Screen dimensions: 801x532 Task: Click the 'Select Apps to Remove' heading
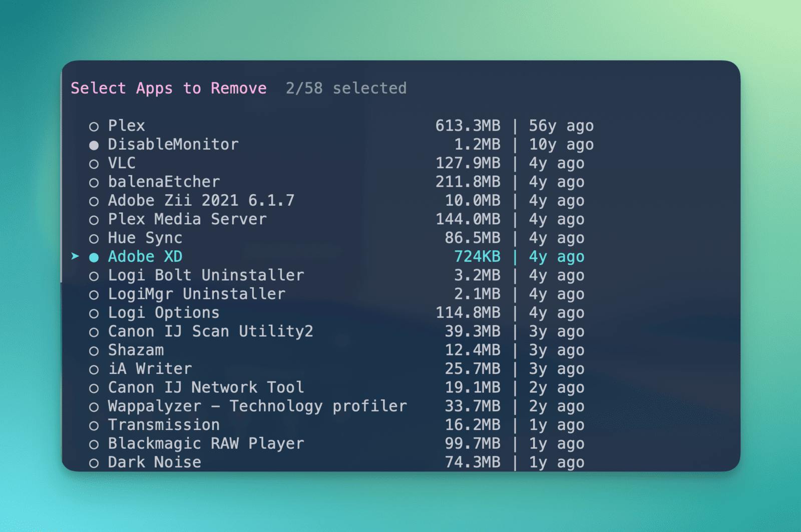click(169, 88)
